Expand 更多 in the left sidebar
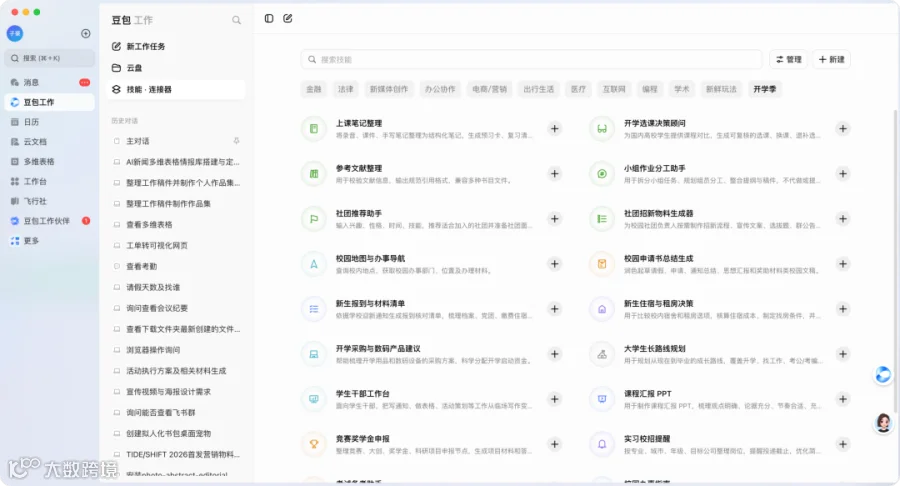 pyautogui.click(x=50, y=241)
